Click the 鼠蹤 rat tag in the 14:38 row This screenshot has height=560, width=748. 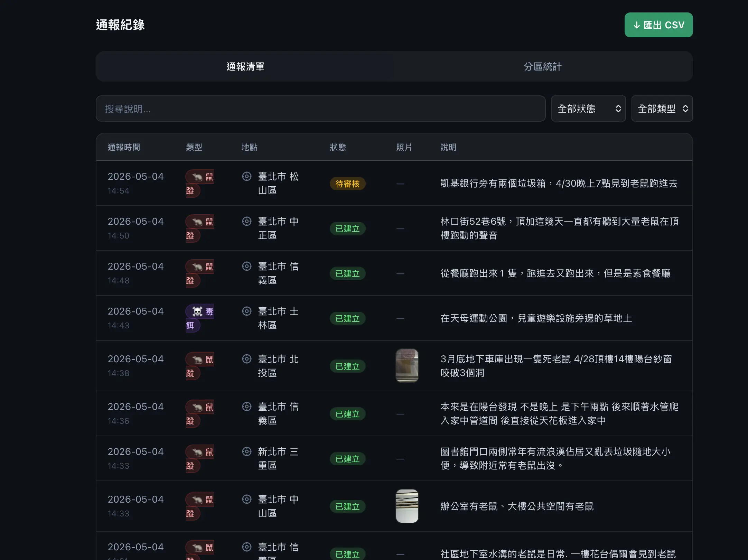(x=200, y=366)
